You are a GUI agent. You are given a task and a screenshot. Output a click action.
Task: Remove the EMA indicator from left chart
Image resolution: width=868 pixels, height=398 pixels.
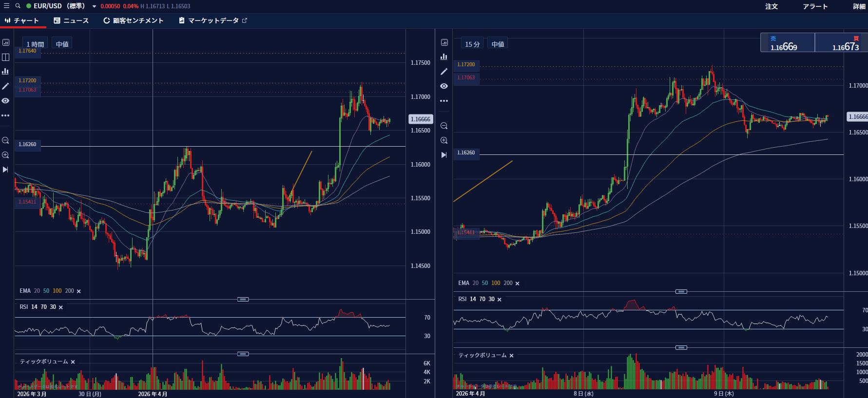point(79,291)
